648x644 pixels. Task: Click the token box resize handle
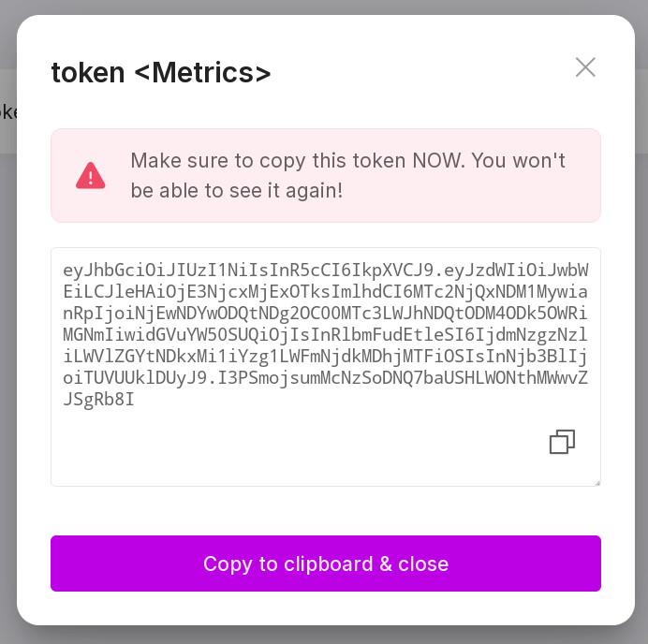pos(596,481)
